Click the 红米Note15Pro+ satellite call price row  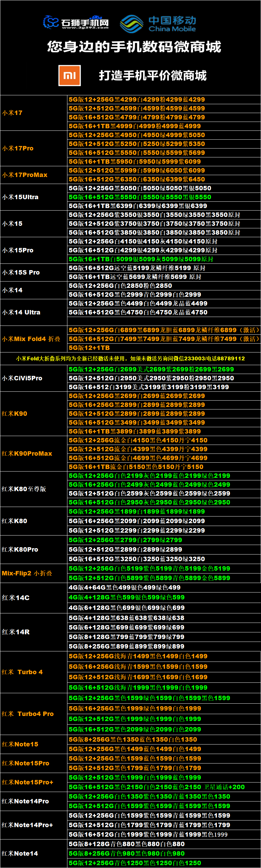click(x=157, y=787)
